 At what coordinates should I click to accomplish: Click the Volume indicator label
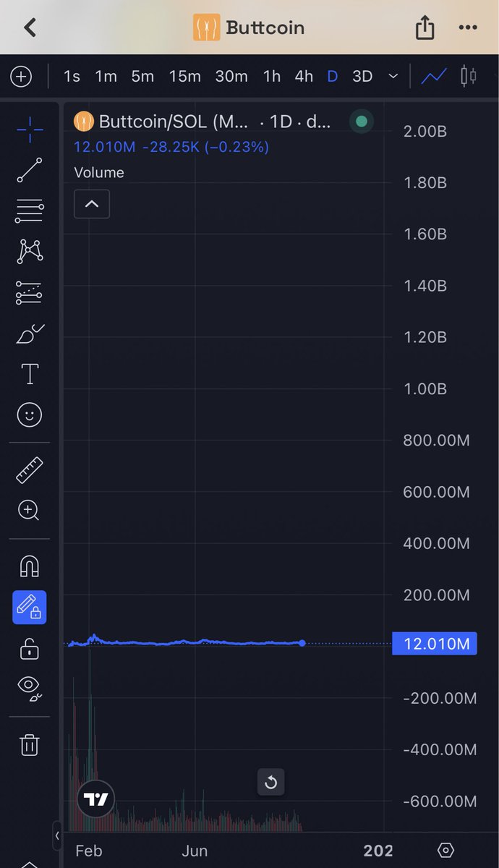coord(99,172)
